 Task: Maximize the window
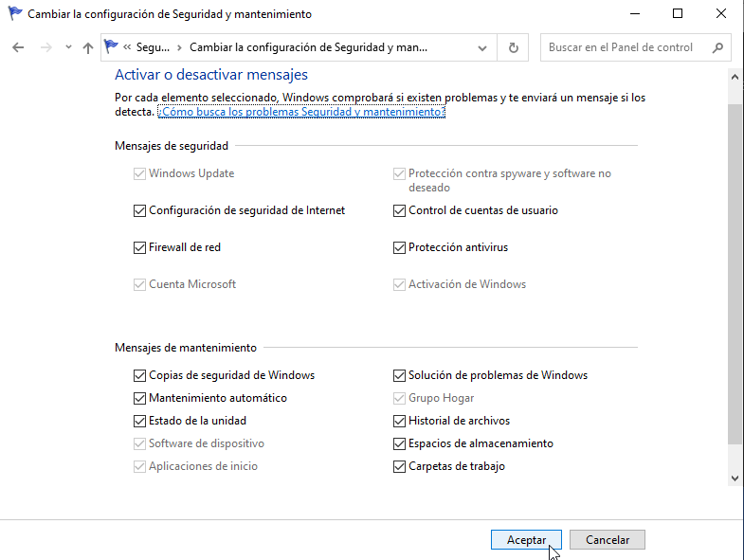(x=678, y=14)
